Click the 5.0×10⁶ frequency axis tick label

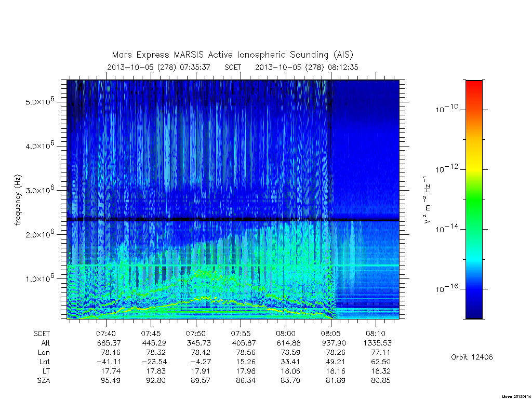[39, 101]
